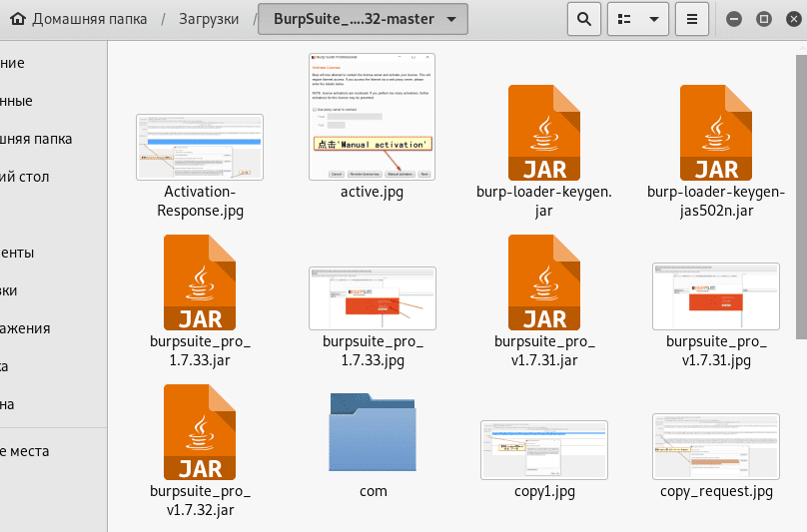The width and height of the screenshot is (807, 532).
Task: Select the burpsuite_pro_1.7.33.jpg thumbnail
Action: (x=373, y=297)
